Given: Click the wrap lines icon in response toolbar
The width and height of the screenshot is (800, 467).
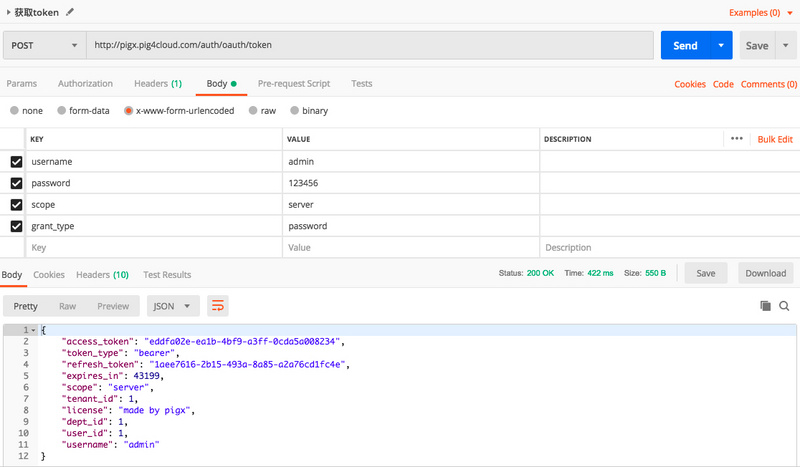Looking at the screenshot, I should click(217, 305).
